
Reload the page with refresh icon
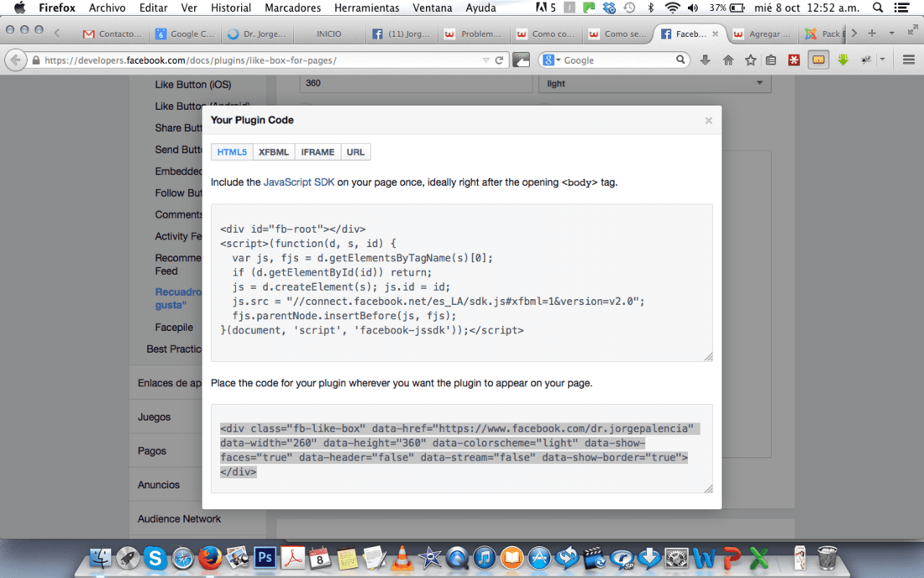pos(499,60)
